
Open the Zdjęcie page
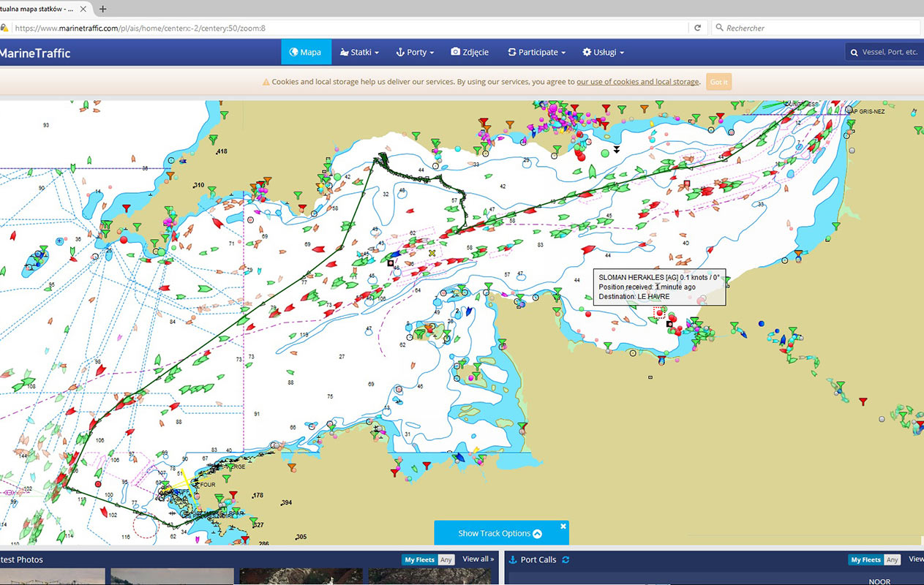470,52
